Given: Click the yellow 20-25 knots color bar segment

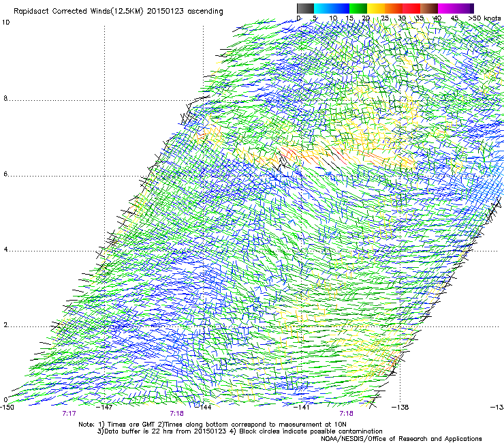Looking at the screenshot, I should pos(376,8).
